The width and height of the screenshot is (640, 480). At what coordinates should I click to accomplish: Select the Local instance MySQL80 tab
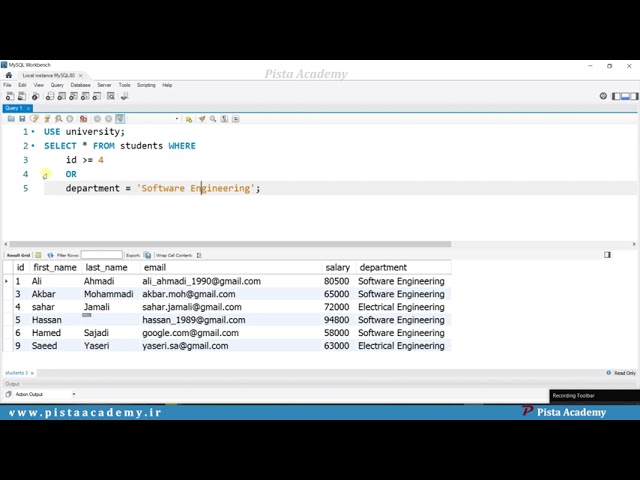coord(49,76)
